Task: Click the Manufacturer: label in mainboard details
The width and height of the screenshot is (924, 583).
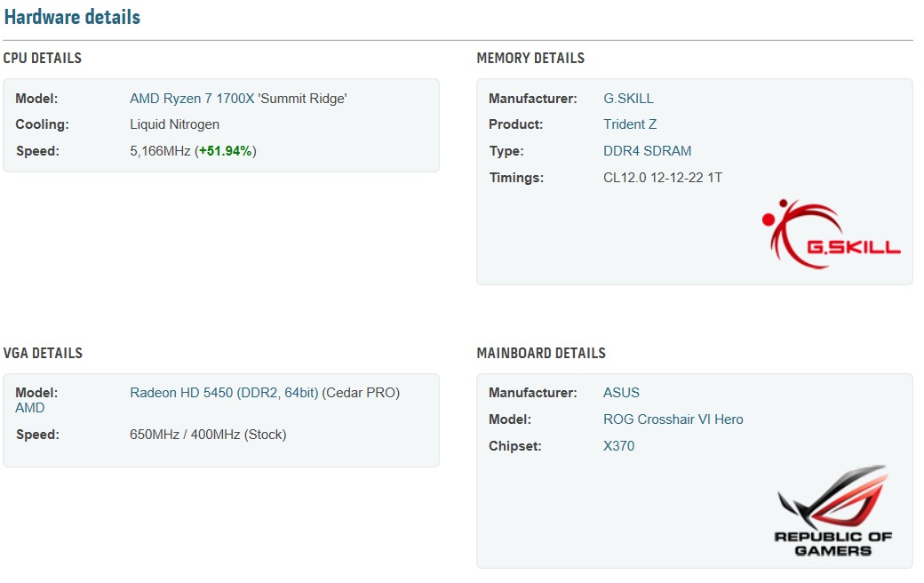Action: [x=533, y=393]
